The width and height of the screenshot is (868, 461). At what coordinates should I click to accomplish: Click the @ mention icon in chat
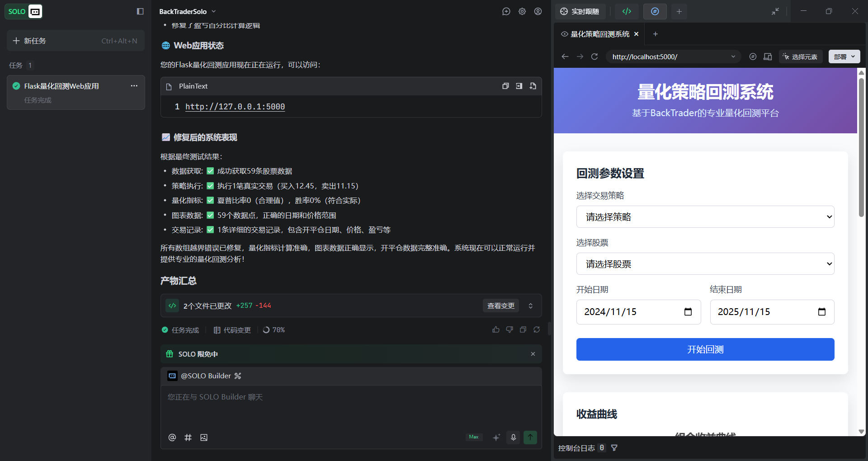click(x=172, y=437)
